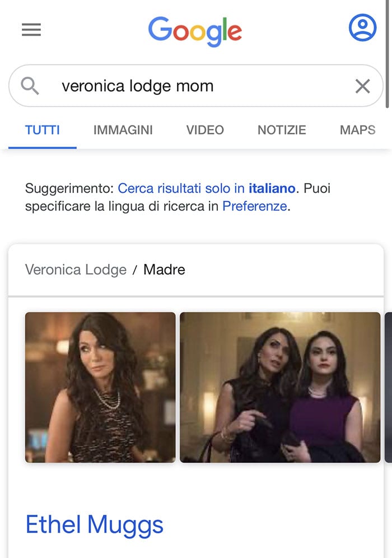Tap the Madre breadcrumb label

point(164,269)
